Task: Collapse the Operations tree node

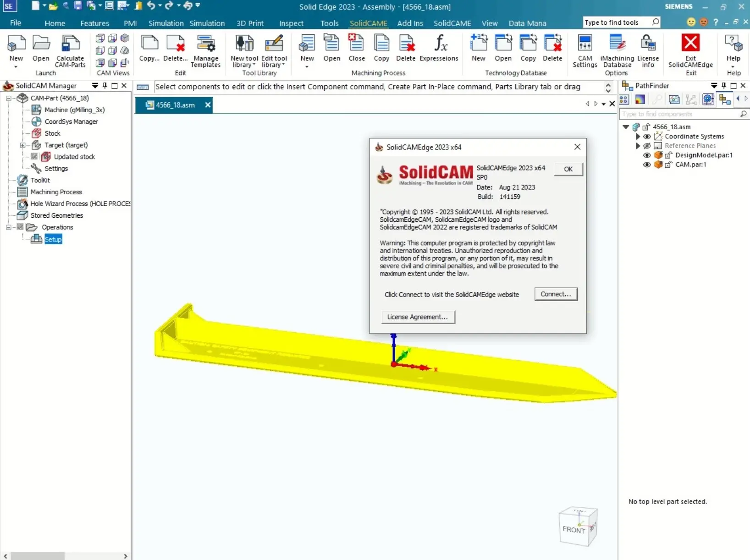Action: coord(8,227)
